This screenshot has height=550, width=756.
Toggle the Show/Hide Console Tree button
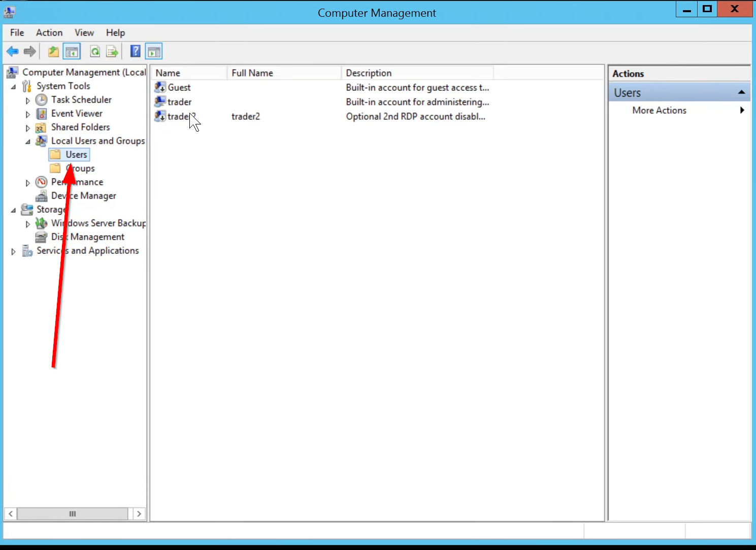[x=72, y=51]
